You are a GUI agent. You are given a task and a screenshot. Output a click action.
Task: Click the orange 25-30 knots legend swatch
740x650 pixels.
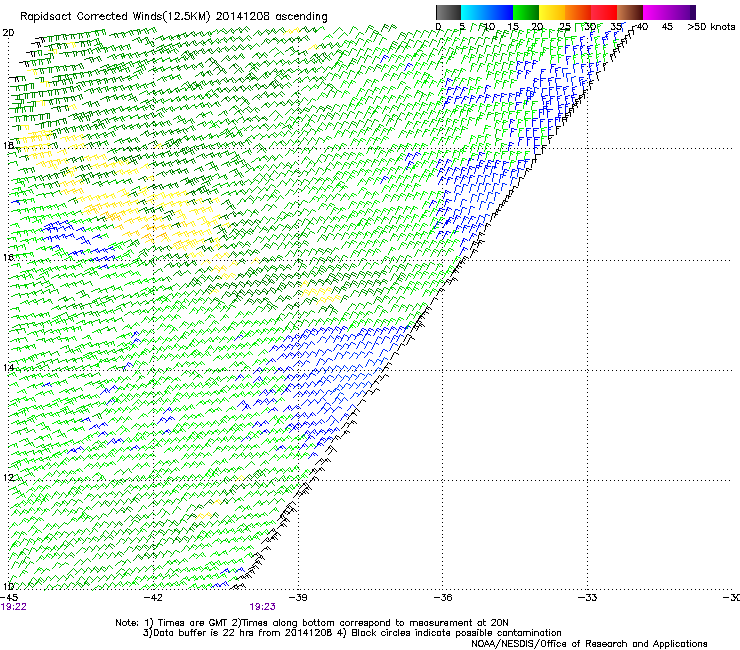pyautogui.click(x=578, y=12)
